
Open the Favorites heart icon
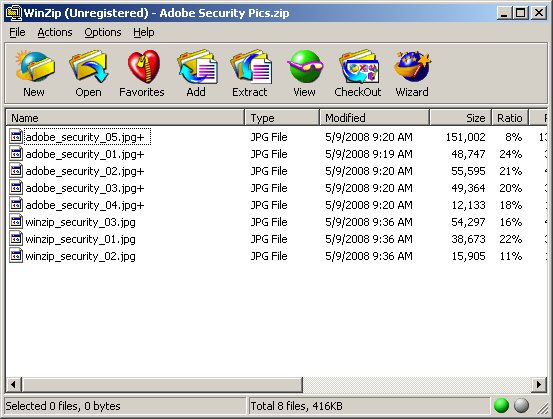[x=143, y=67]
